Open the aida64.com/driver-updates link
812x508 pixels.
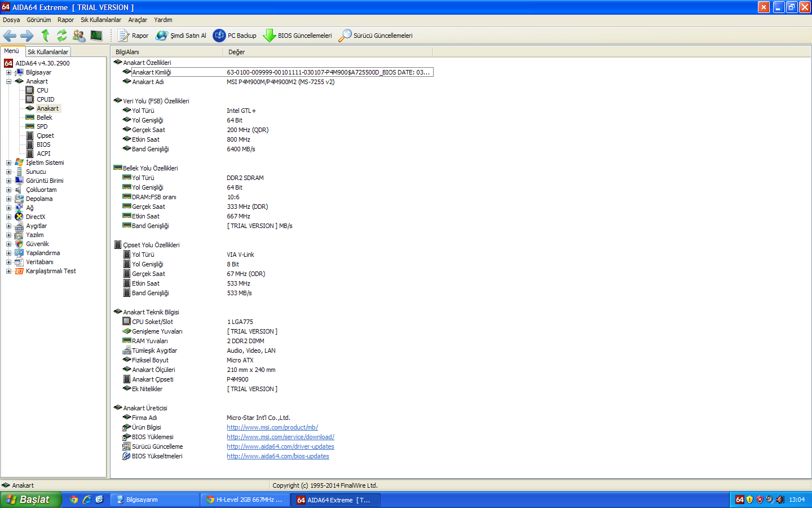point(280,446)
